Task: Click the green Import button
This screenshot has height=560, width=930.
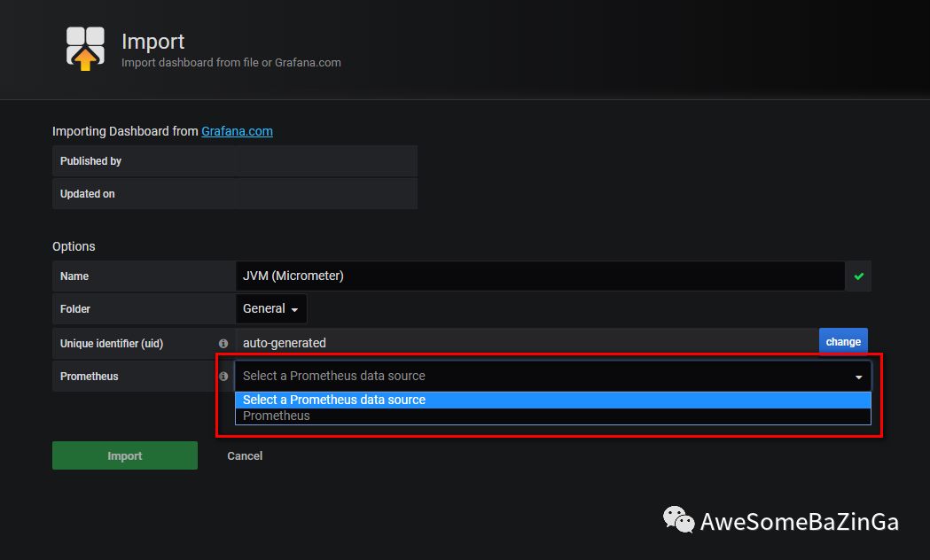Action: coord(124,455)
